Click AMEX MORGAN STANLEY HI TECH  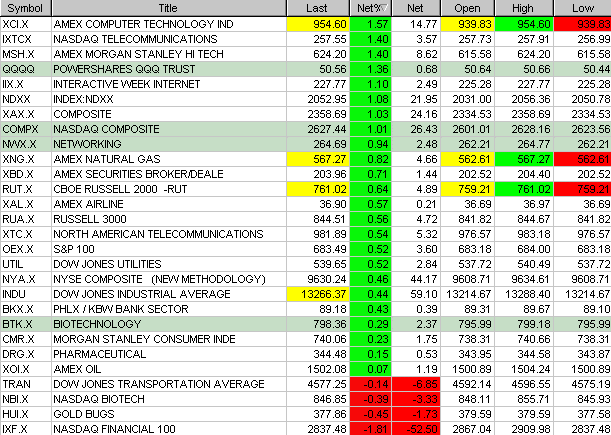tap(138, 54)
